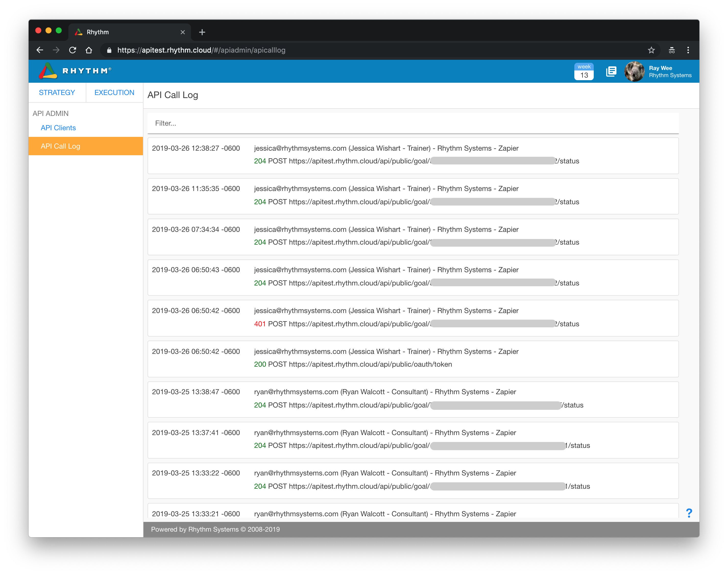This screenshot has width=728, height=575.
Task: Open the Chrome three-dot menu
Action: [x=688, y=50]
